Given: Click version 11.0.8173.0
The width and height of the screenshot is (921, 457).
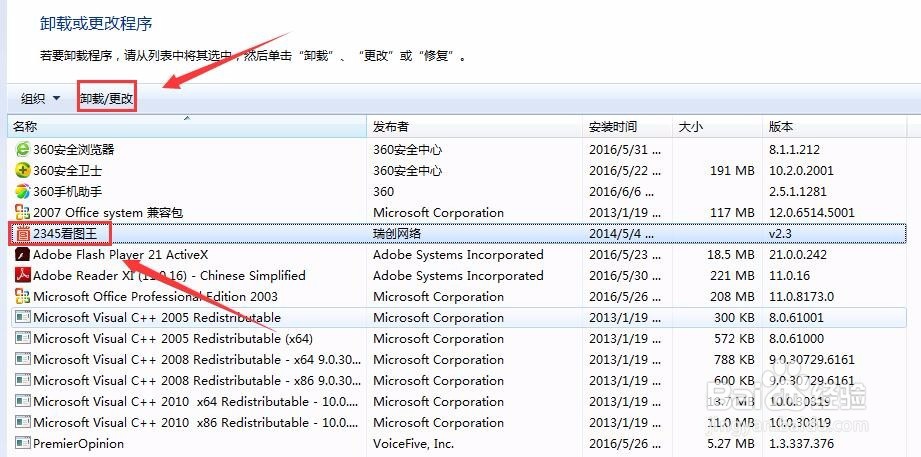Looking at the screenshot, I should (801, 297).
